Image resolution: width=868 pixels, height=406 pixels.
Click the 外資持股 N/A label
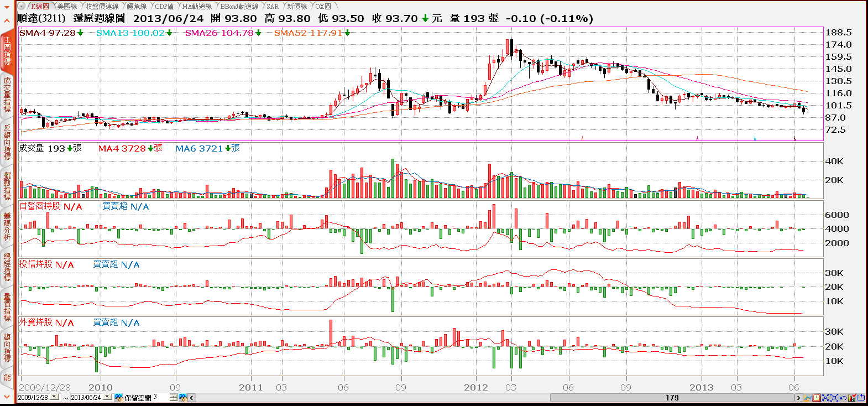pos(46,322)
